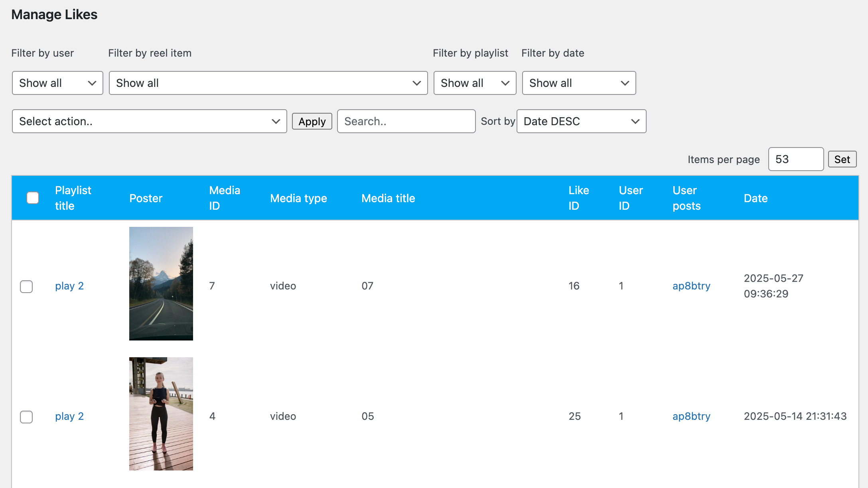The width and height of the screenshot is (868, 488).
Task: Open the Filter by playlist dropdown
Action: pyautogui.click(x=475, y=83)
